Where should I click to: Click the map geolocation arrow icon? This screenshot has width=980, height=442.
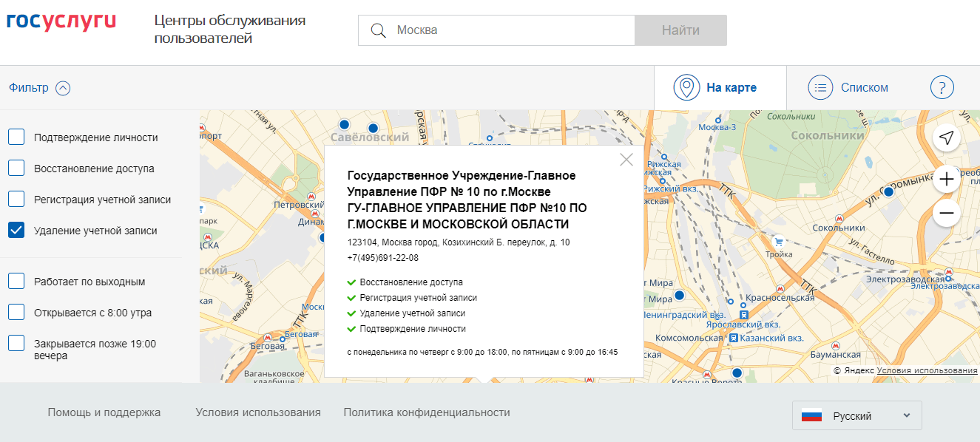click(x=946, y=137)
